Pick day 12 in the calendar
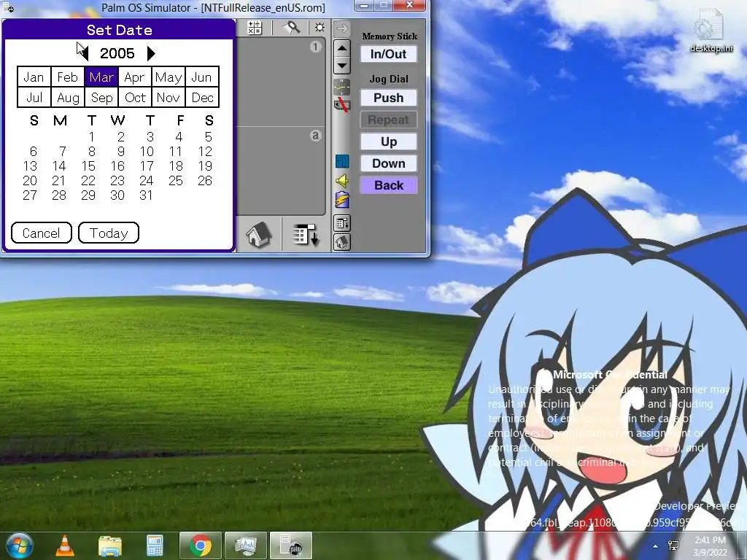Image resolution: width=747 pixels, height=560 pixels. click(205, 152)
